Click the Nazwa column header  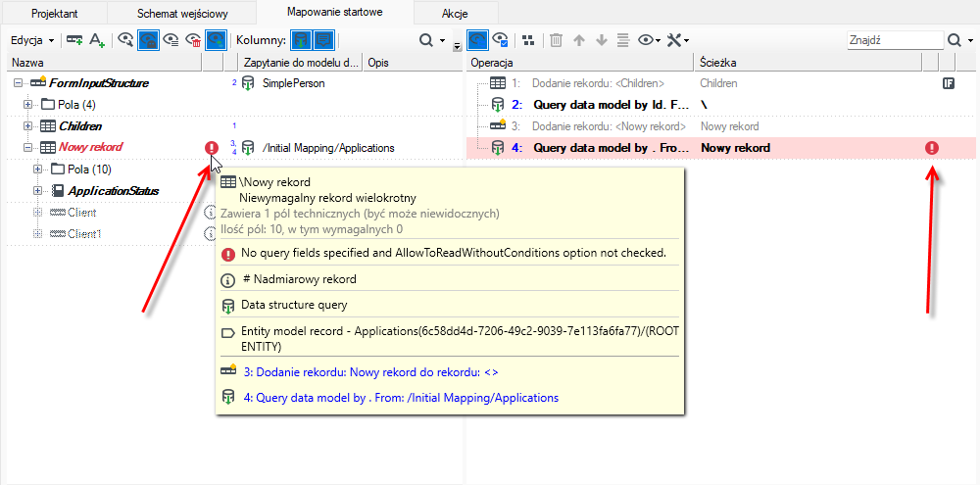(x=104, y=63)
